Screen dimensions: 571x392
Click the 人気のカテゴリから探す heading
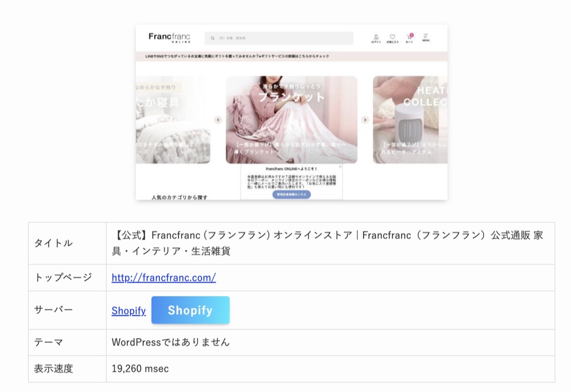(180, 197)
